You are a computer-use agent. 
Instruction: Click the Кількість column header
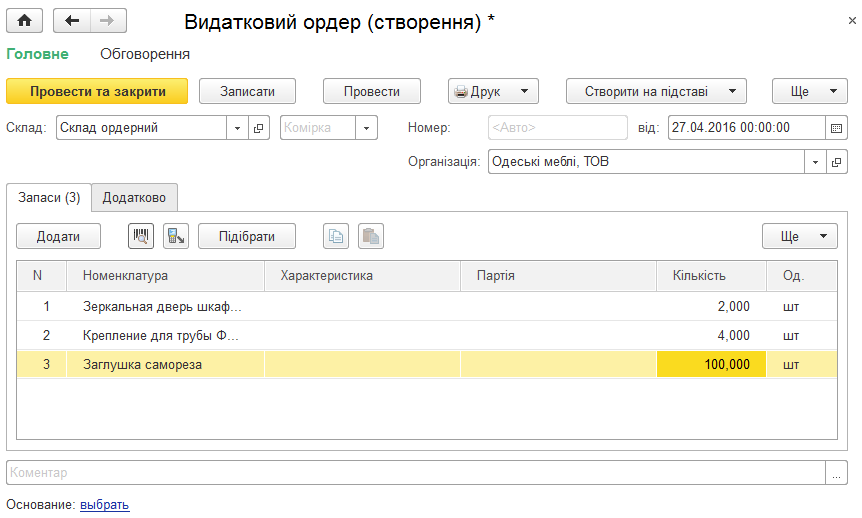point(711,275)
